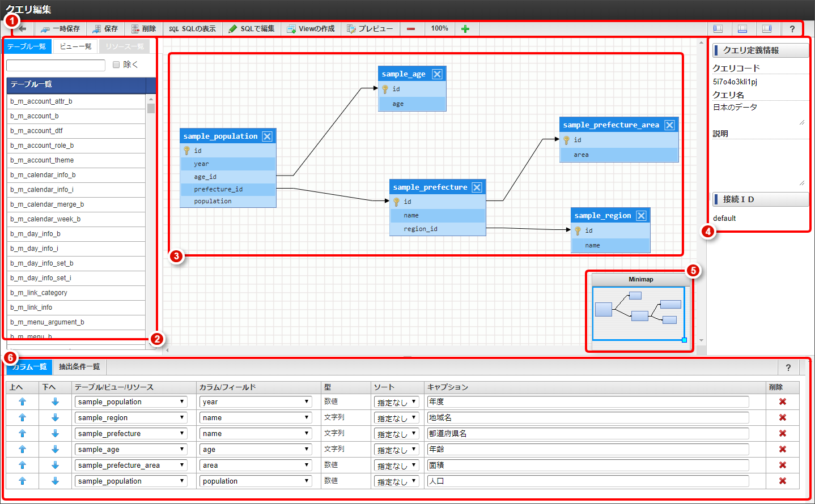Delete the 面積 column row

783,465
